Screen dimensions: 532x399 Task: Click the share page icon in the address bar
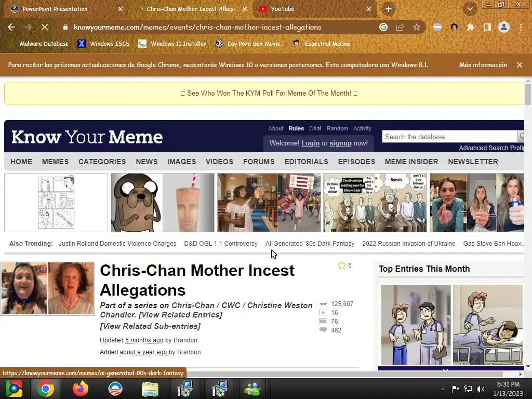point(400,27)
